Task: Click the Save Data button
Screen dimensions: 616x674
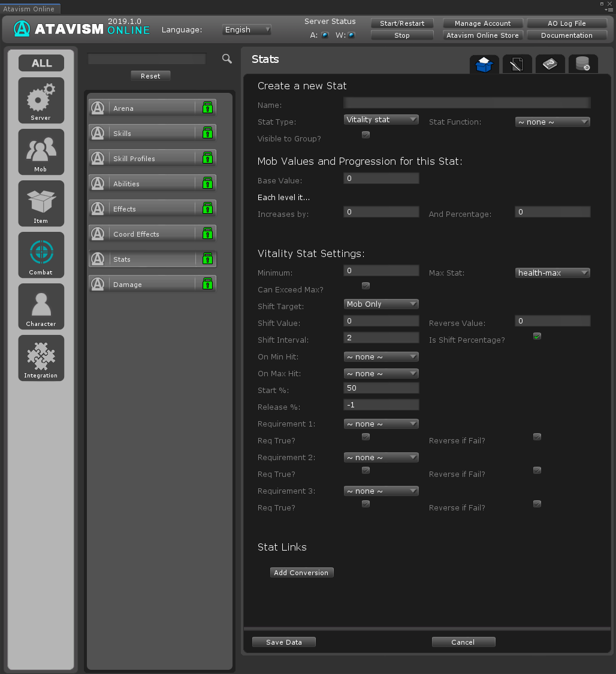Action: (x=284, y=642)
